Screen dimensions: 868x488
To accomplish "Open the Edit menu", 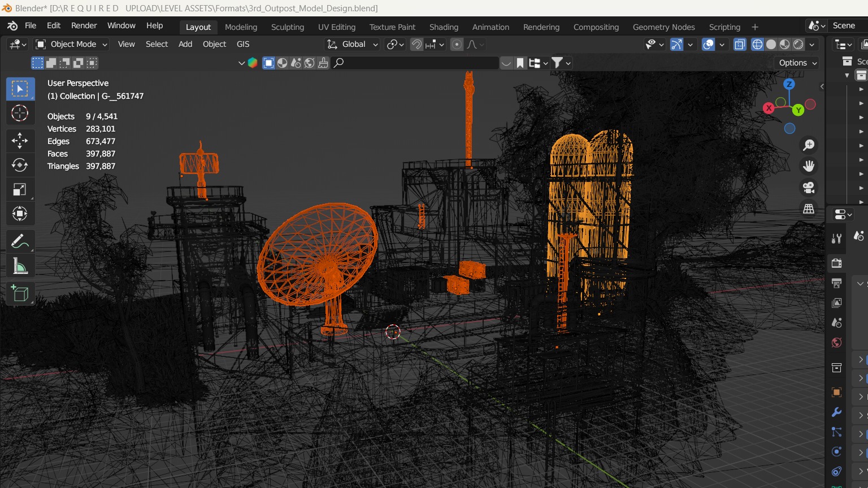I will point(54,26).
